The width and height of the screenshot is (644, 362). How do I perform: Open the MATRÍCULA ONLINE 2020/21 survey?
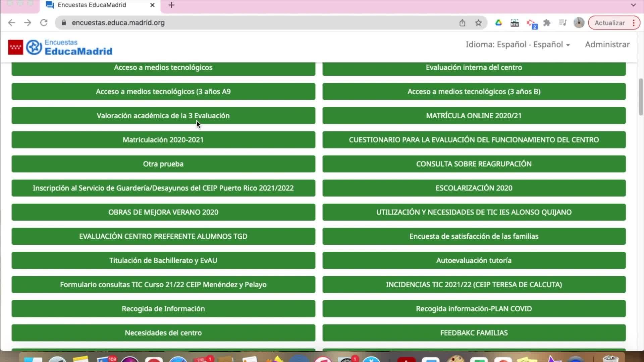coord(474,116)
